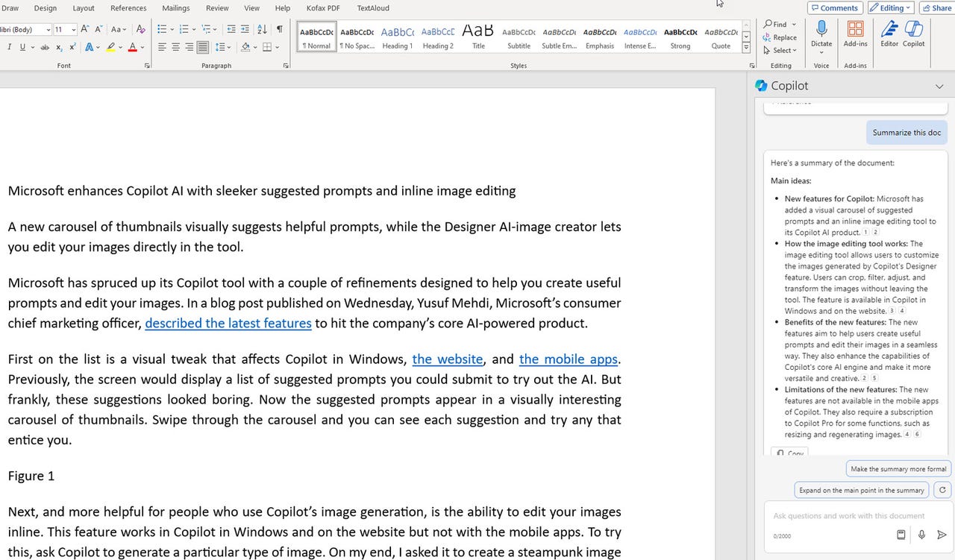
Task: Open the Layout tab
Action: click(x=84, y=8)
